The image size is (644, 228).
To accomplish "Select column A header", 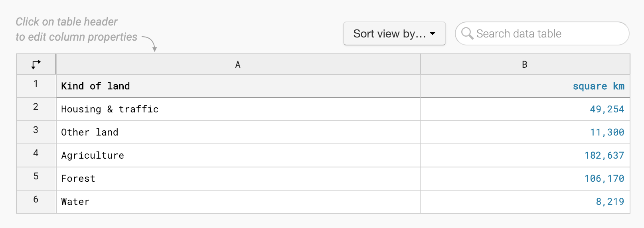I will point(238,65).
